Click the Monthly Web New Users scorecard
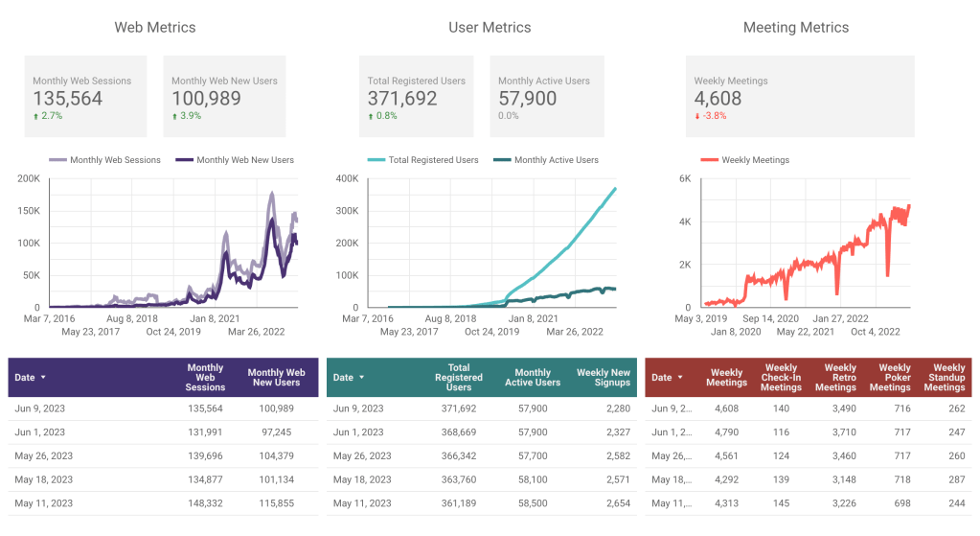 point(224,96)
